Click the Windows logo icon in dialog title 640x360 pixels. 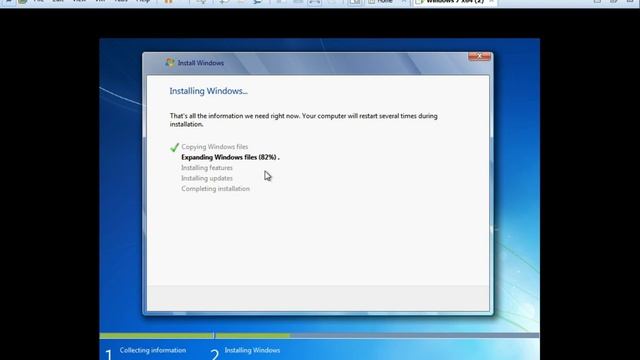[x=170, y=62]
